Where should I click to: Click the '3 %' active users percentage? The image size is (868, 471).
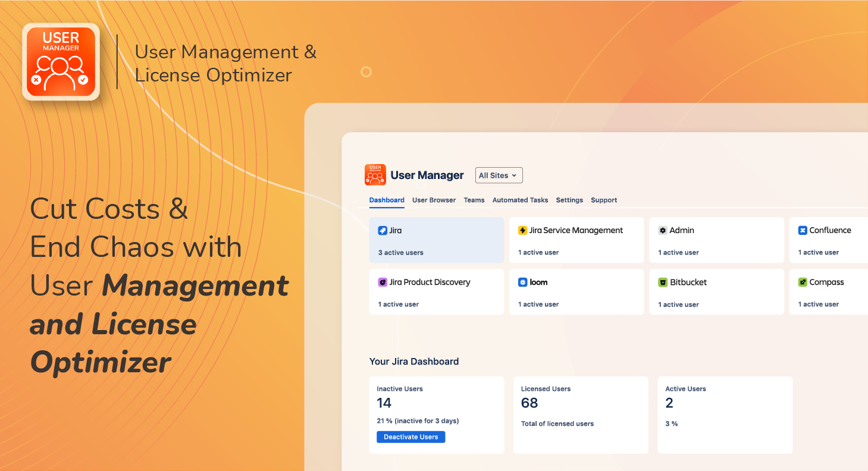click(672, 424)
